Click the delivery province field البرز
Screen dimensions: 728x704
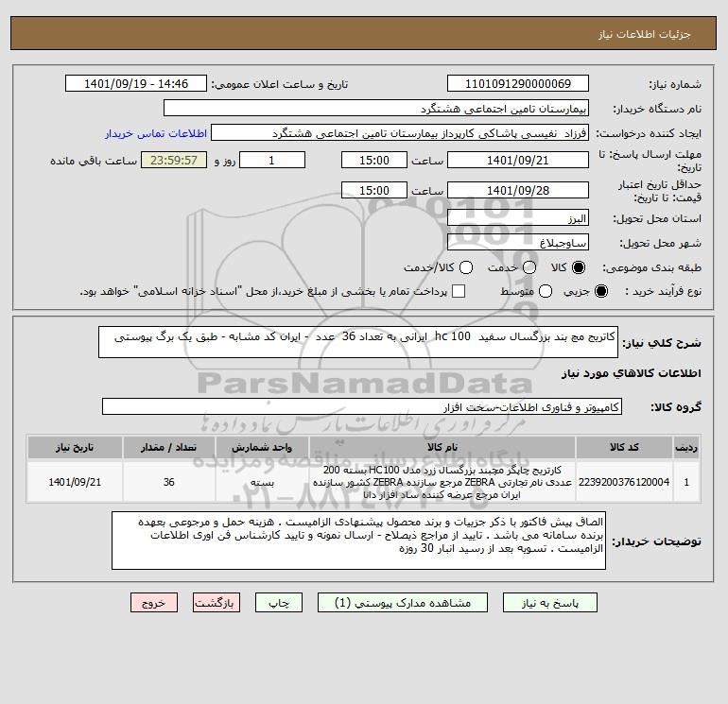point(518,217)
